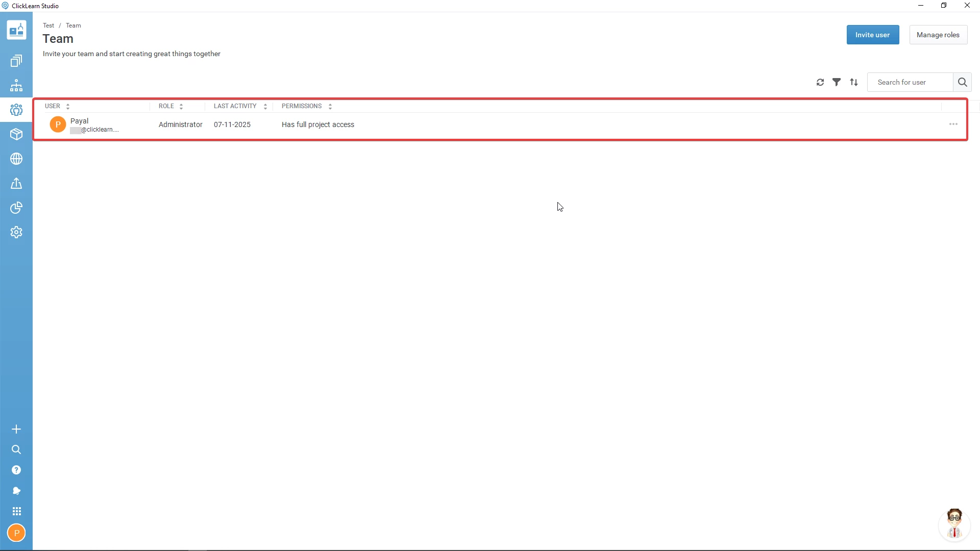Open the gear settings icon in sidebar
Viewport: 980px width, 551px height.
[16, 232]
